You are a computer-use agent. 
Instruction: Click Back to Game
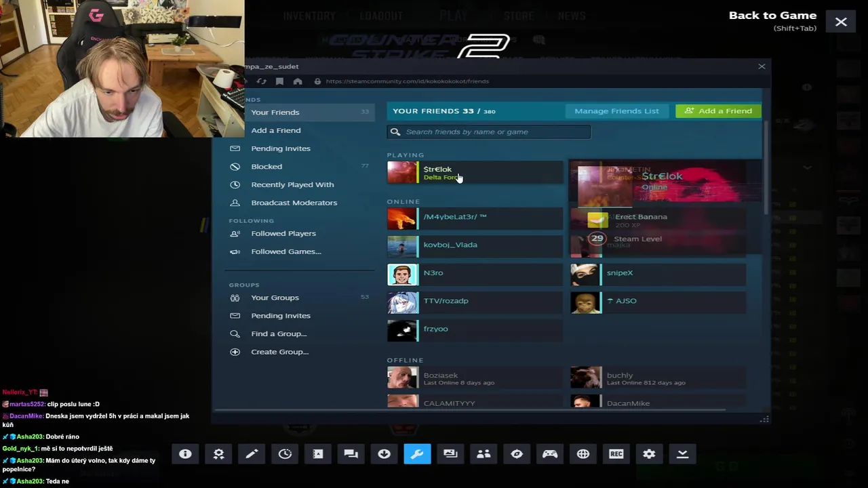[772, 16]
